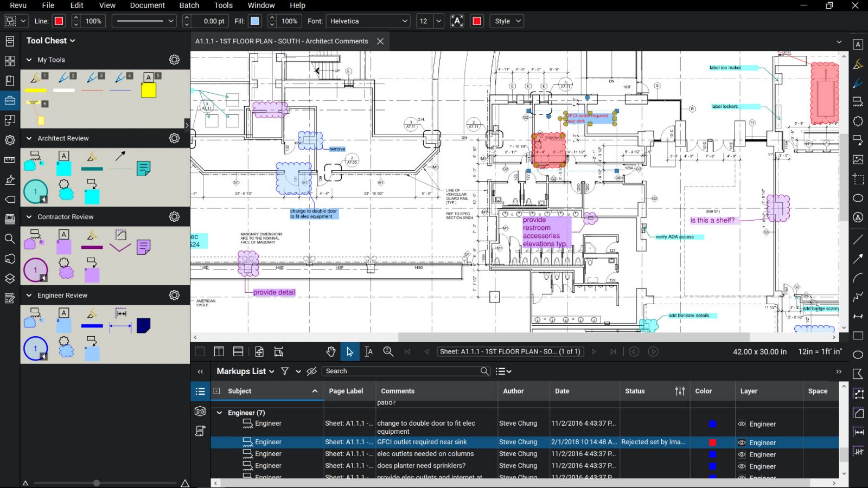
Task: Activate the Select Text tool
Action: 368,351
